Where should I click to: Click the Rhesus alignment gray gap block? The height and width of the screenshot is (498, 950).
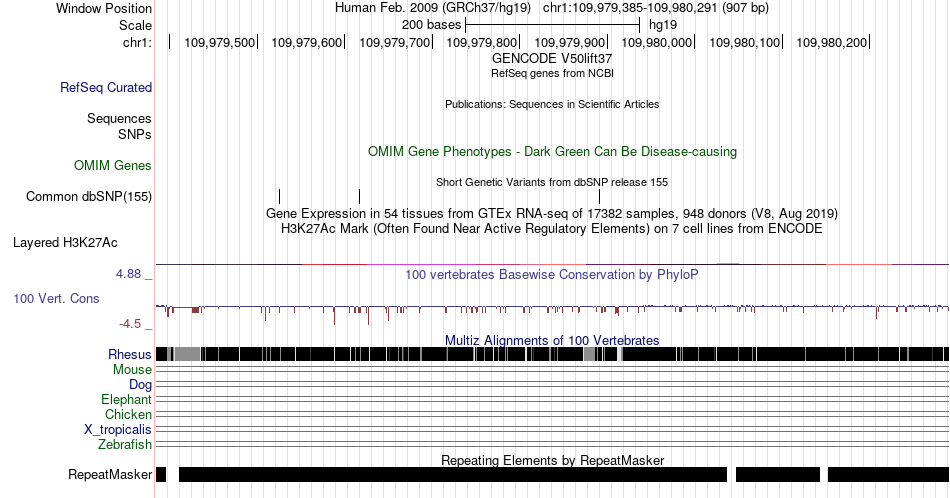pyautogui.click(x=187, y=354)
